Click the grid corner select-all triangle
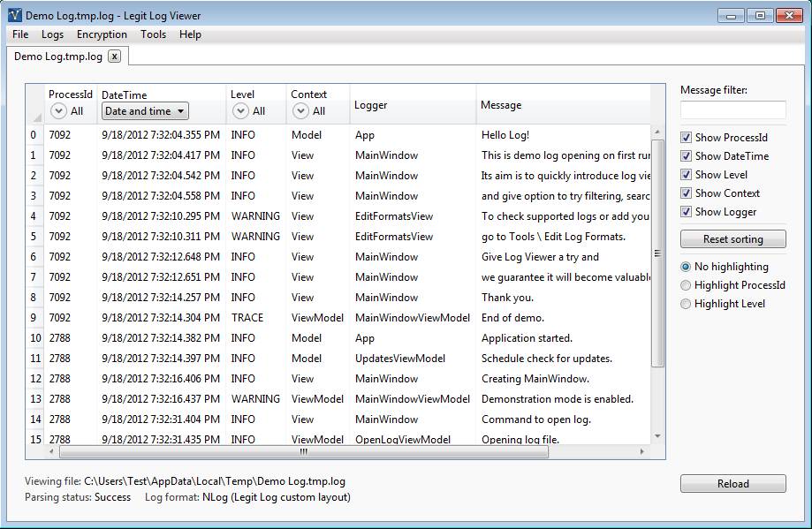The height and width of the screenshot is (529, 812). [37, 117]
